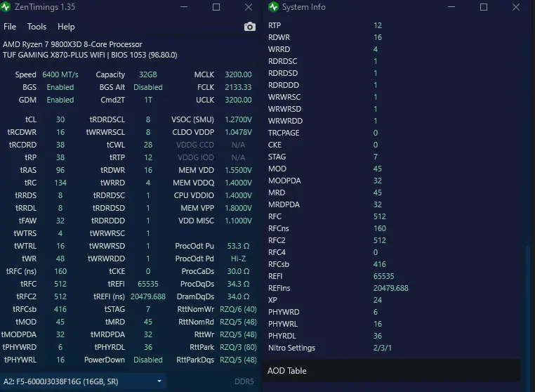Click the VSOC (SMU) value 1.2700V
This screenshot has width=535, height=392.
(238, 119)
